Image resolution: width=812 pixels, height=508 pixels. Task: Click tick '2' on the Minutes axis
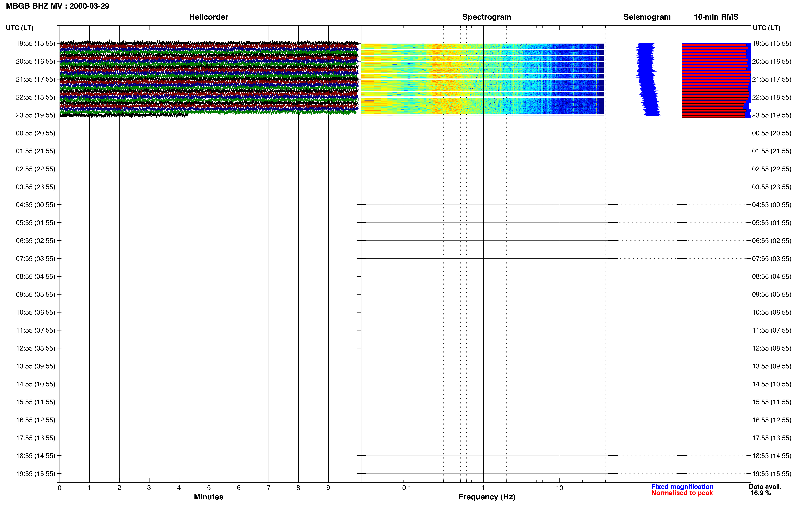coord(119,487)
